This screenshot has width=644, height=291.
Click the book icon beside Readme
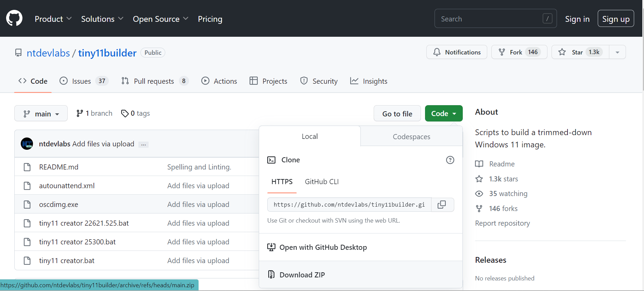(x=479, y=164)
